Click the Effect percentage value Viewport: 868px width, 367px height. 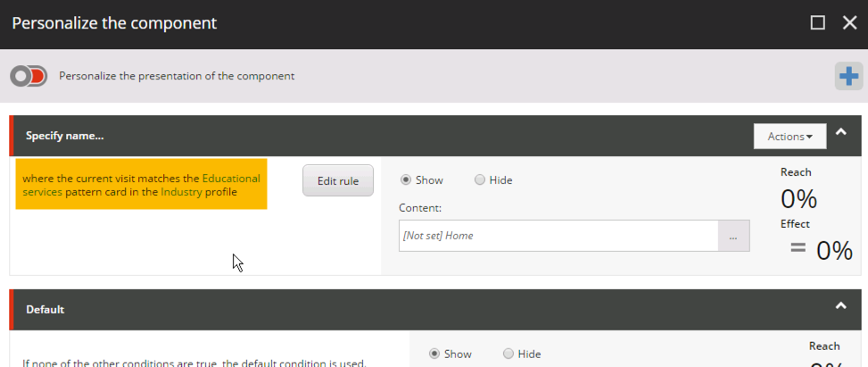tap(834, 251)
